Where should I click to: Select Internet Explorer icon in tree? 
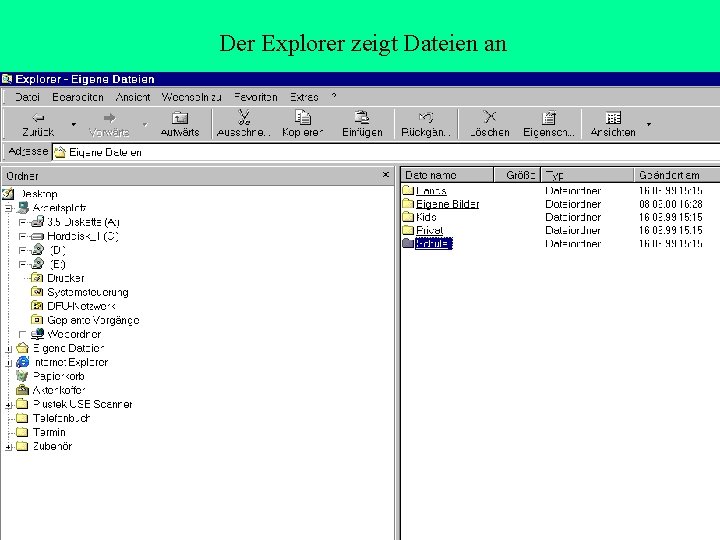23,362
